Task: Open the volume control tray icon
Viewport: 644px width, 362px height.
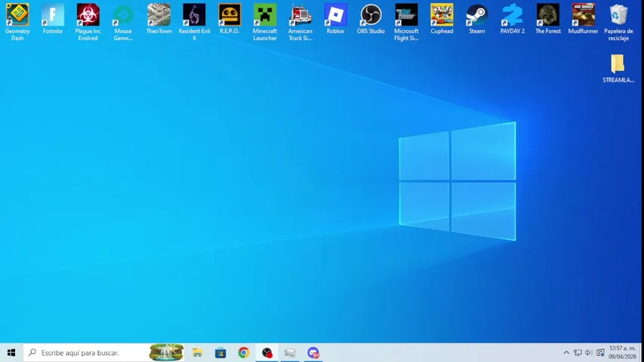Action: (x=589, y=352)
